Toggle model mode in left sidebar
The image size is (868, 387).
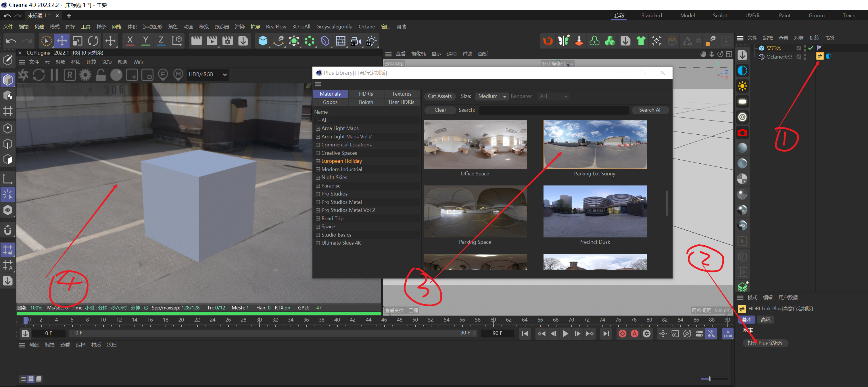8,80
